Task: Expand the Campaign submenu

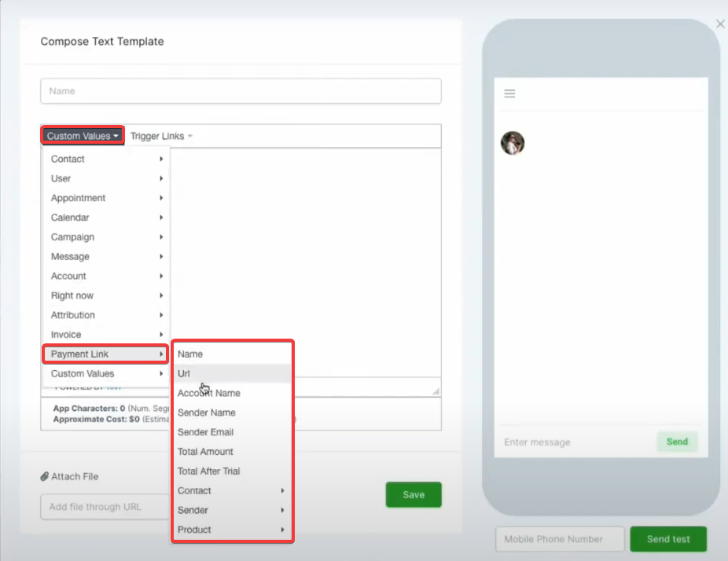Action: click(106, 236)
